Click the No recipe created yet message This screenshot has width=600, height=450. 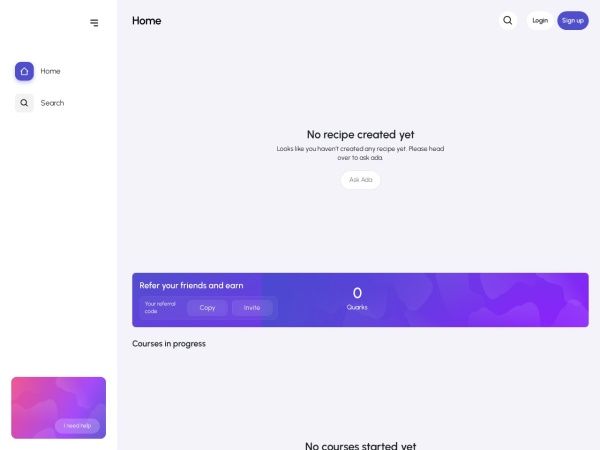(360, 135)
